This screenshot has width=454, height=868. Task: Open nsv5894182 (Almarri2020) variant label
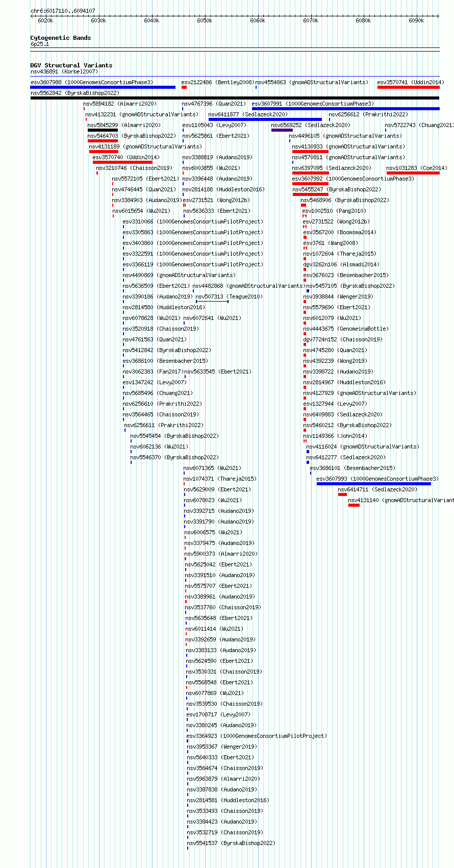(120, 104)
